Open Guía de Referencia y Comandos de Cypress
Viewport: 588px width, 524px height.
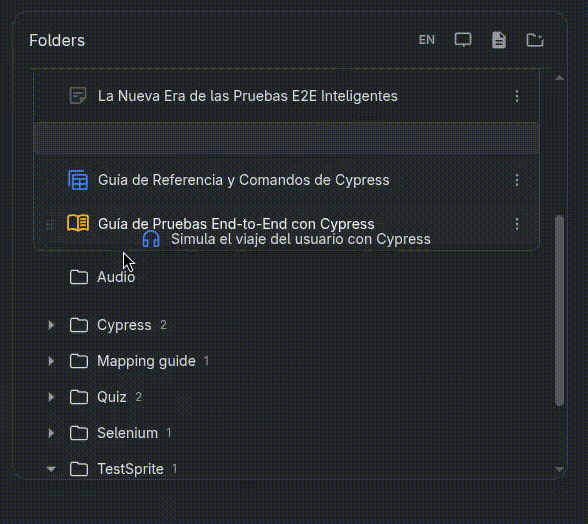point(243,180)
